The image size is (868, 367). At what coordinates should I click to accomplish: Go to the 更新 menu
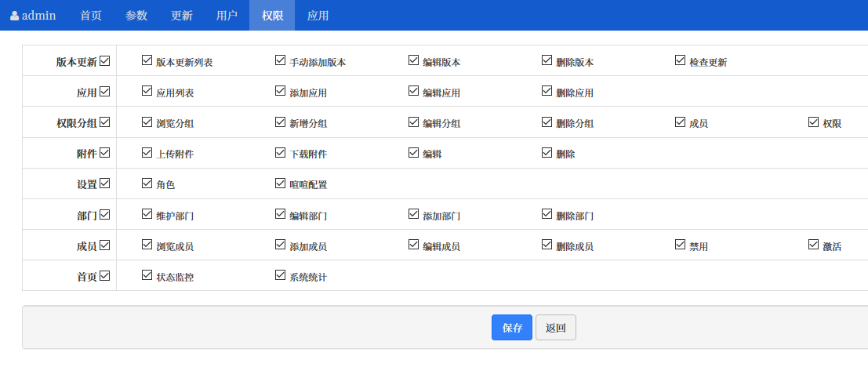182,16
